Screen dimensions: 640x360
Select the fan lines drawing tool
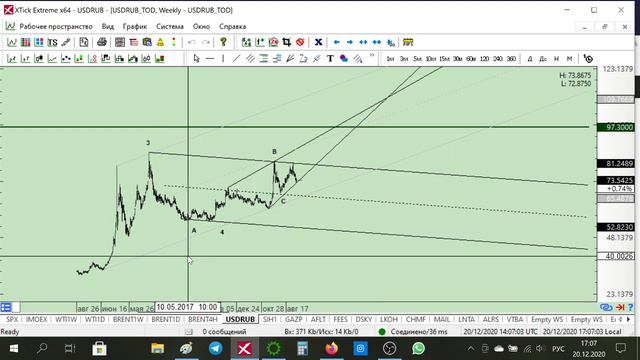pos(290,59)
